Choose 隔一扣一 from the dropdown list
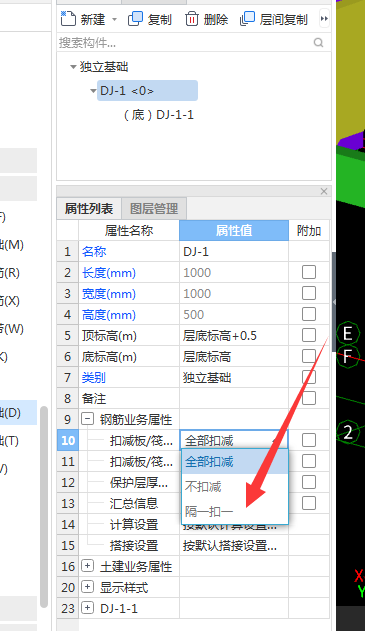 [235, 511]
